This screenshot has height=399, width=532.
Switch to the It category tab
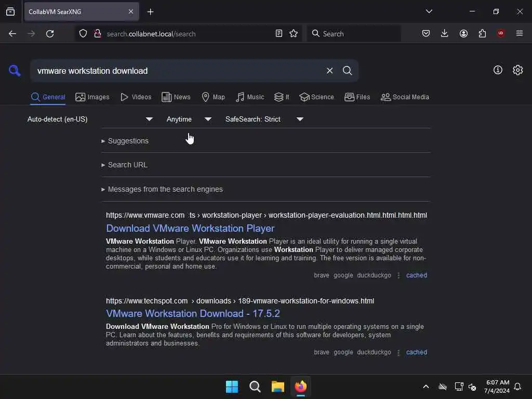pyautogui.click(x=282, y=97)
